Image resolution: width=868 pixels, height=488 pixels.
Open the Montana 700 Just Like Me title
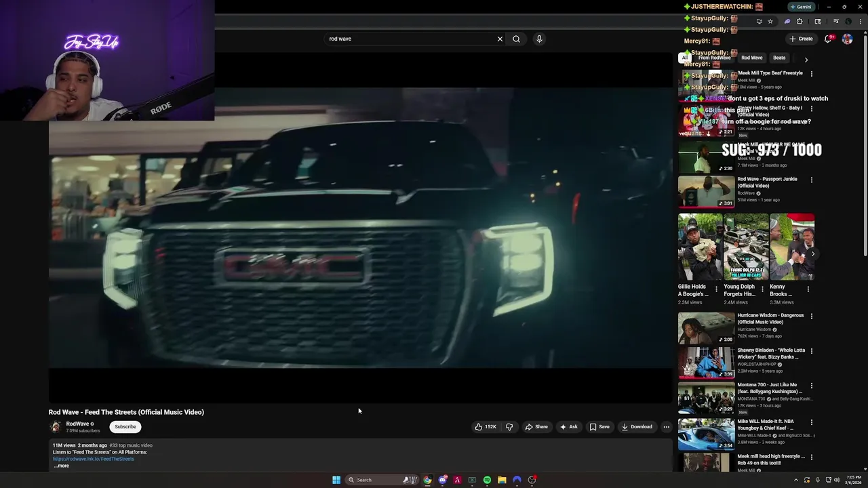click(770, 388)
